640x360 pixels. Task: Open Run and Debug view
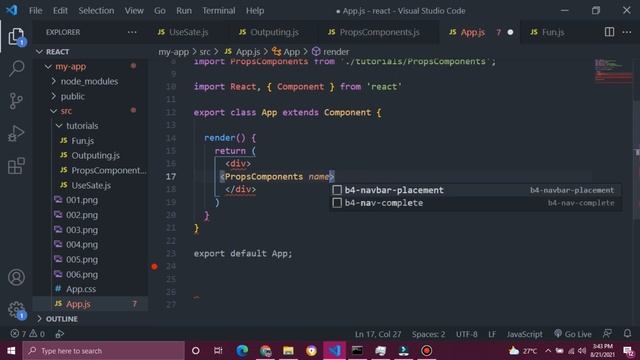[x=16, y=133]
